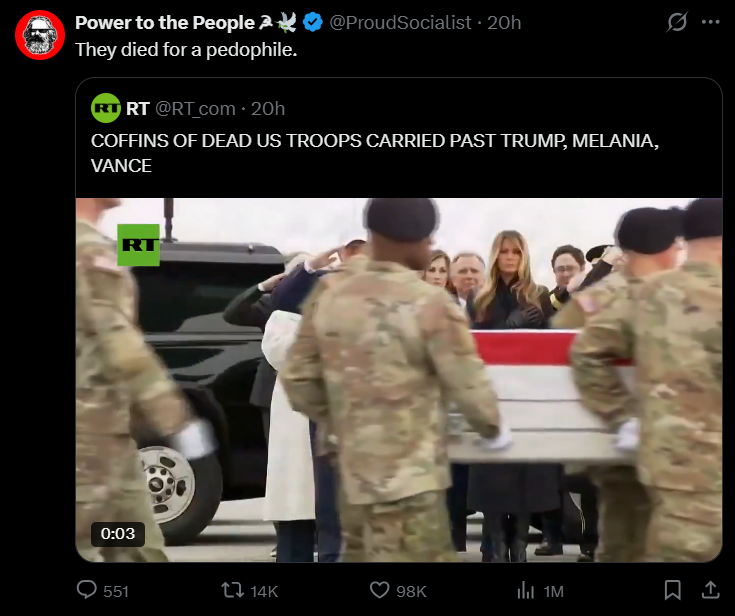Like the post with heart icon
The width and height of the screenshot is (735, 616).
pyautogui.click(x=379, y=590)
